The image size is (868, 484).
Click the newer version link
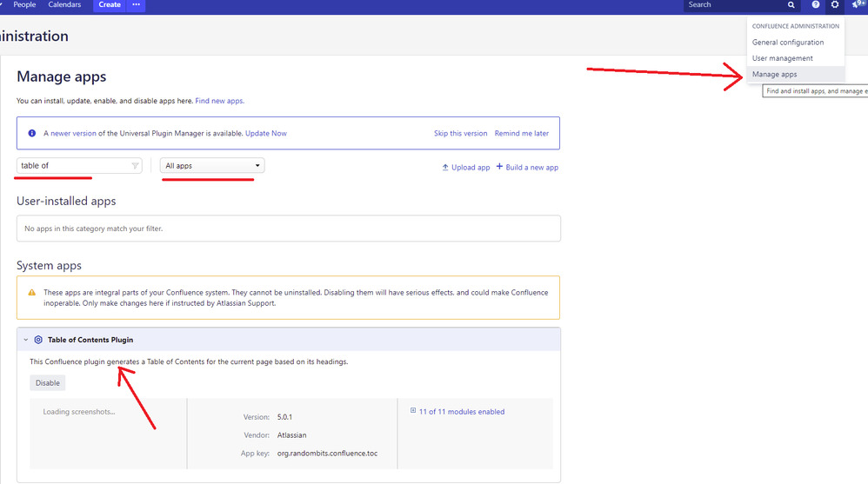pos(73,133)
